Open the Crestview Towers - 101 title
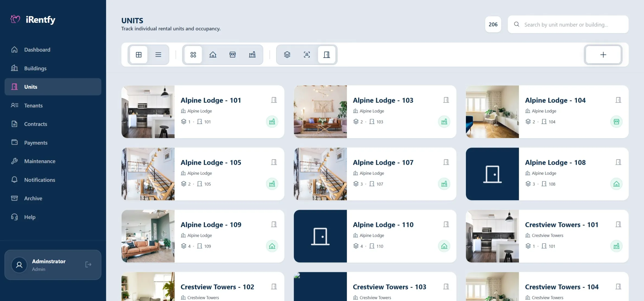 point(561,225)
